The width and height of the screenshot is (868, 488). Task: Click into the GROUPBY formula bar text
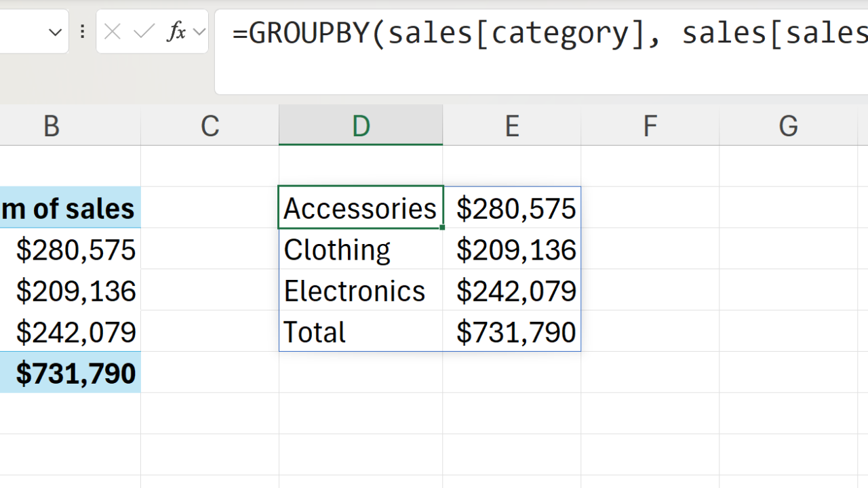[x=542, y=33]
